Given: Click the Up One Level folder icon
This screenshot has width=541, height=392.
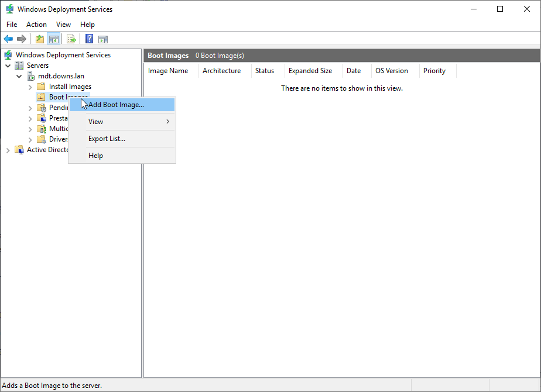Looking at the screenshot, I should [39, 39].
